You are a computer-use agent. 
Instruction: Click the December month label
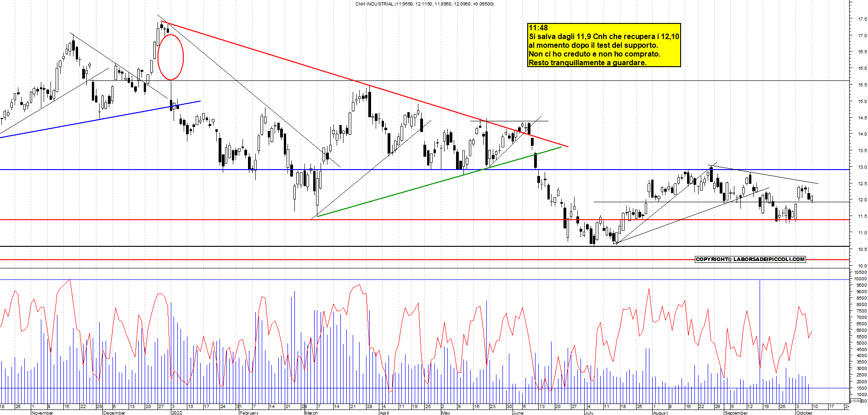point(114,413)
